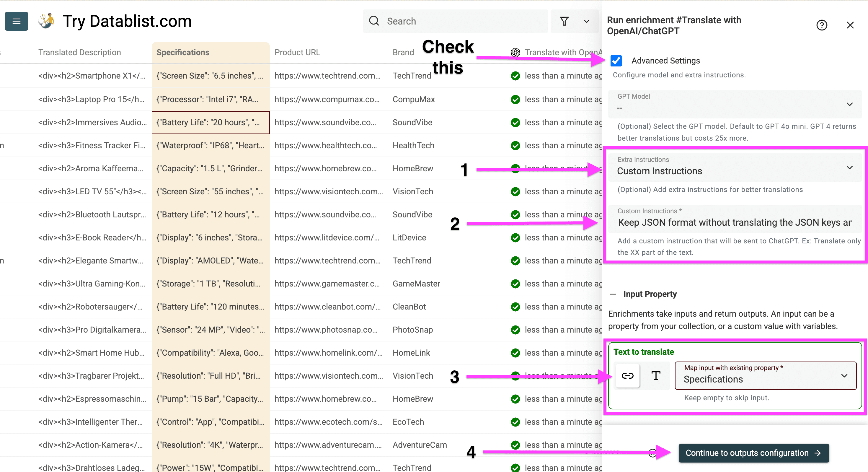Click the green status check on the TechTrend row
This screenshot has height=472, width=868.
coord(515,76)
